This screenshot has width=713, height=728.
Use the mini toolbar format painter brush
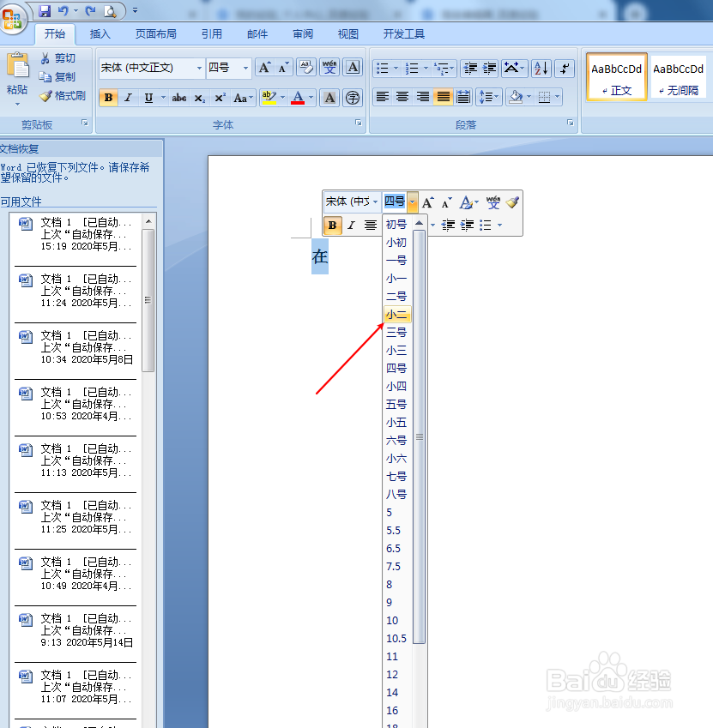point(513,202)
